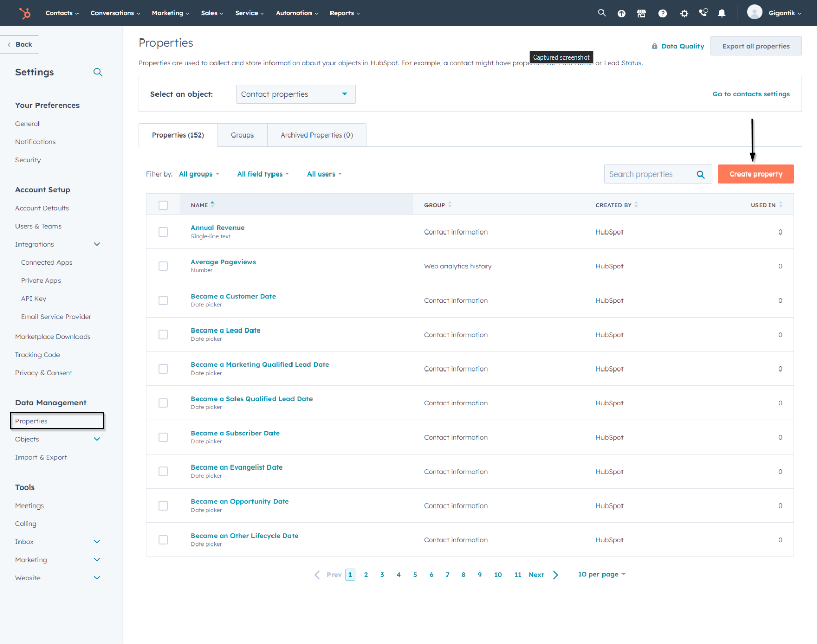The height and width of the screenshot is (644, 817).
Task: Open the 10 per page dropdown
Action: pyautogui.click(x=601, y=574)
